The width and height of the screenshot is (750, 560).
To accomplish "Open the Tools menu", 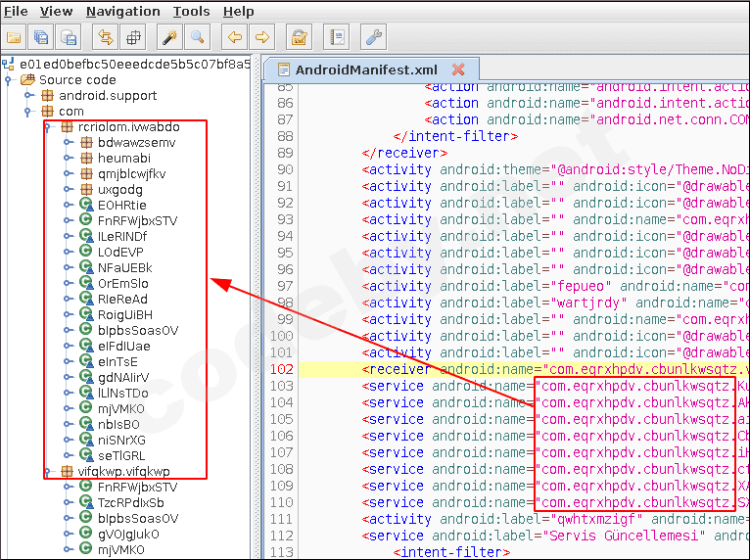I will point(191,12).
